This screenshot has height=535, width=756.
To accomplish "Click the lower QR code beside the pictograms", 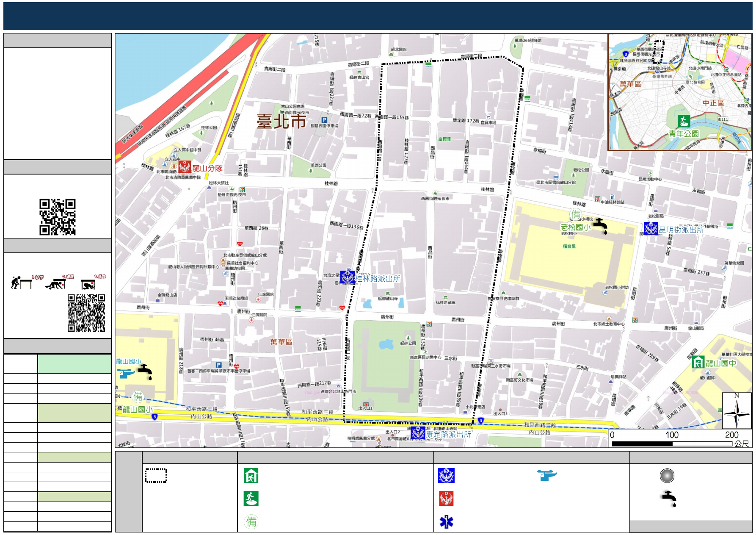I will pos(86,313).
